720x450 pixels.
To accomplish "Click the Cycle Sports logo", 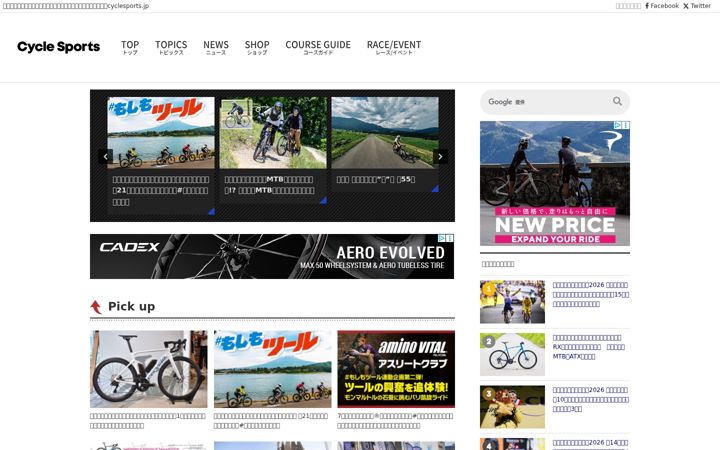I will point(58,47).
